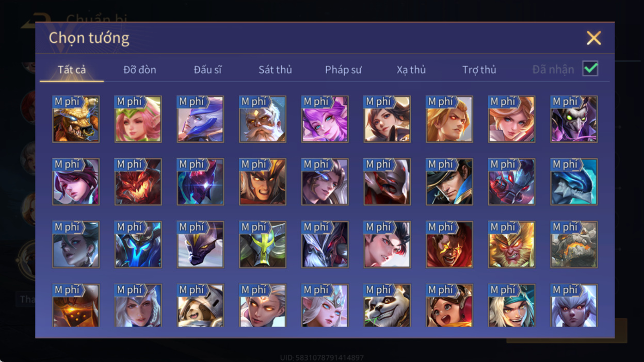Toggle the Đã nhận checkbox
This screenshot has height=362, width=644.
(590, 69)
